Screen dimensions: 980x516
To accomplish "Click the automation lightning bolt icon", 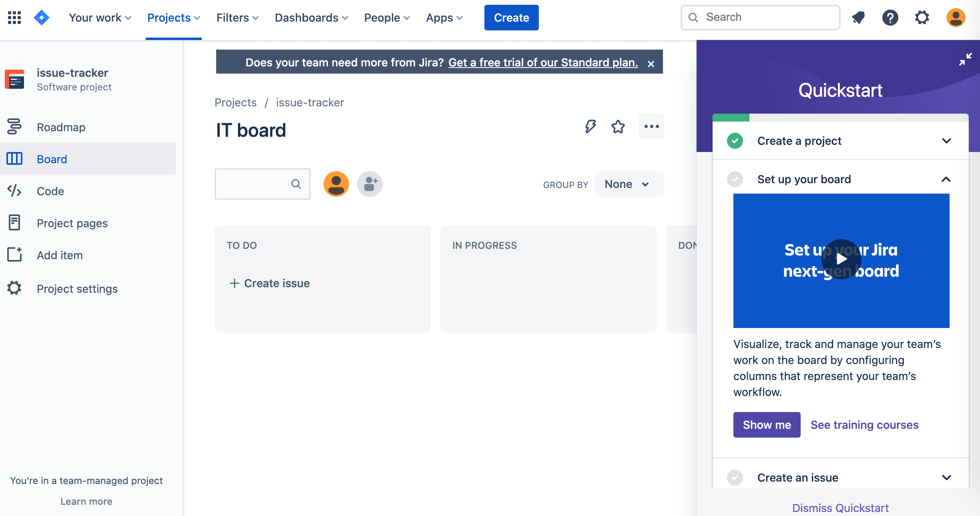I will (x=590, y=127).
